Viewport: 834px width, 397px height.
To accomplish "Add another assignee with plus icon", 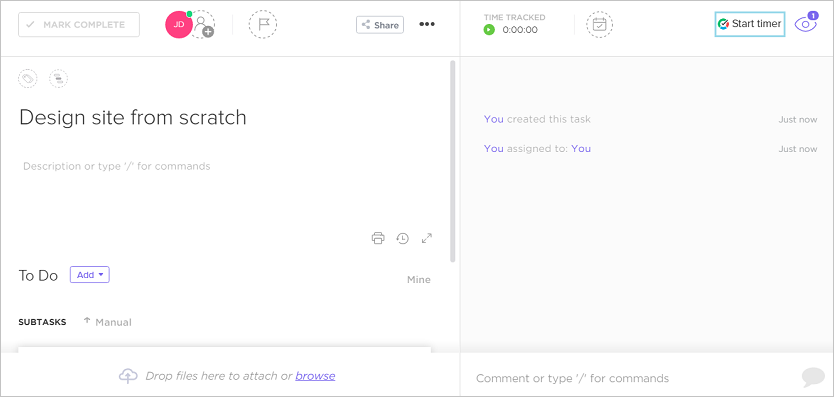I will click(203, 24).
